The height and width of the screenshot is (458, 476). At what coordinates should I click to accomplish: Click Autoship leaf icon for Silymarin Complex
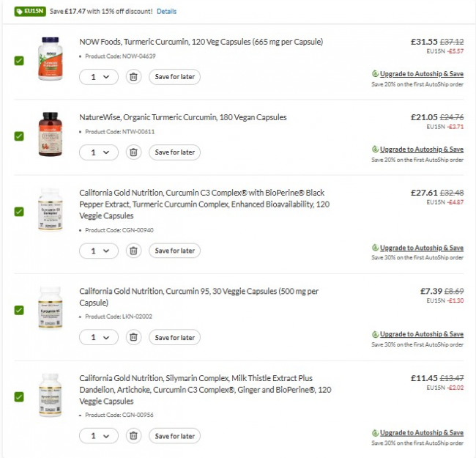click(x=375, y=433)
